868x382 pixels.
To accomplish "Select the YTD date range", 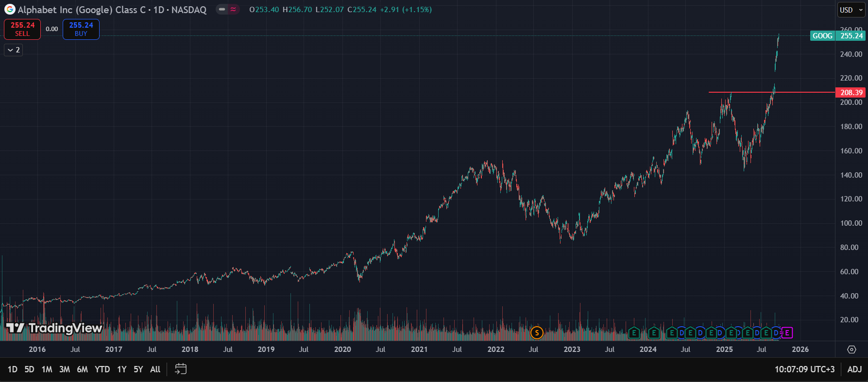I will pyautogui.click(x=102, y=369).
